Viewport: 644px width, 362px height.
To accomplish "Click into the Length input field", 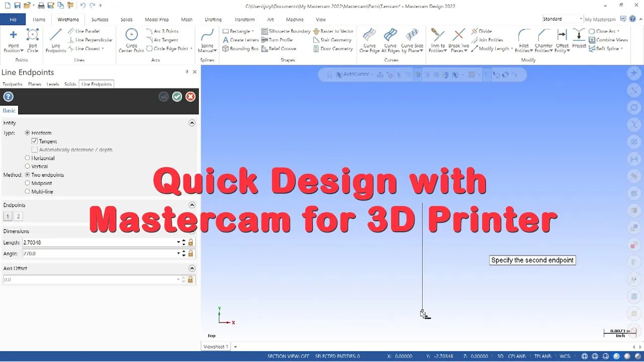I will click(99, 242).
